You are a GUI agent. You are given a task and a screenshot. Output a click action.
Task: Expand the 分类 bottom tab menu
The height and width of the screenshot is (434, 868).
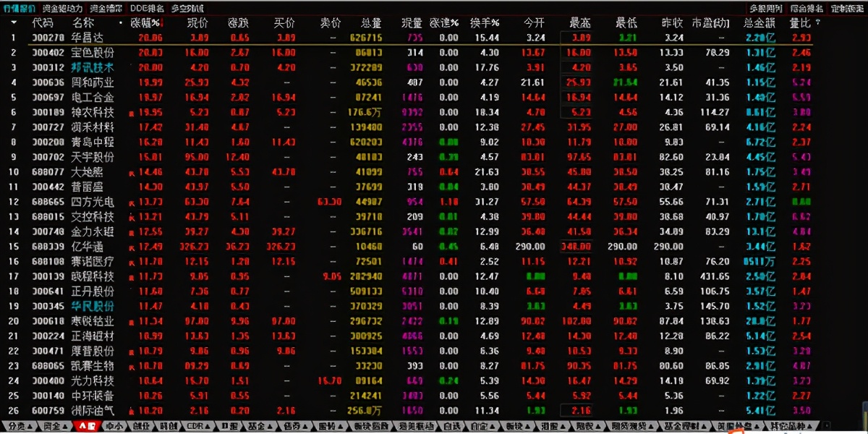30,427
